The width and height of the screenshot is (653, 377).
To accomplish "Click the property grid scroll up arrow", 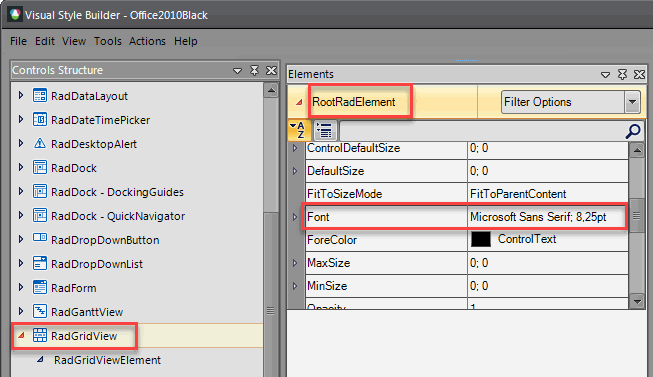I will pyautogui.click(x=637, y=150).
